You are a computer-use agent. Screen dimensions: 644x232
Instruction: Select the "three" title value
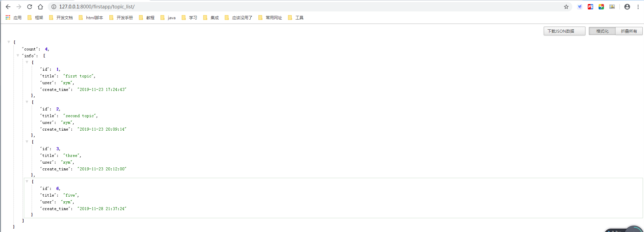(71, 156)
